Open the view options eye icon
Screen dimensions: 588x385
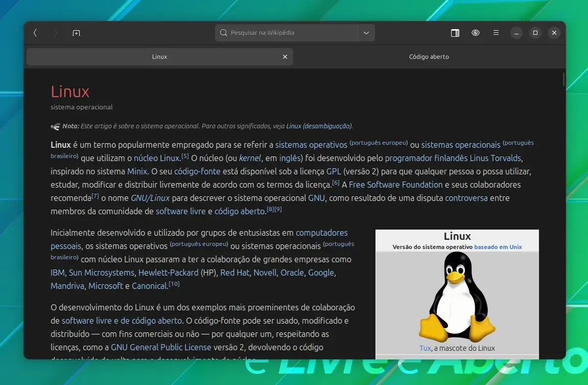pos(476,33)
